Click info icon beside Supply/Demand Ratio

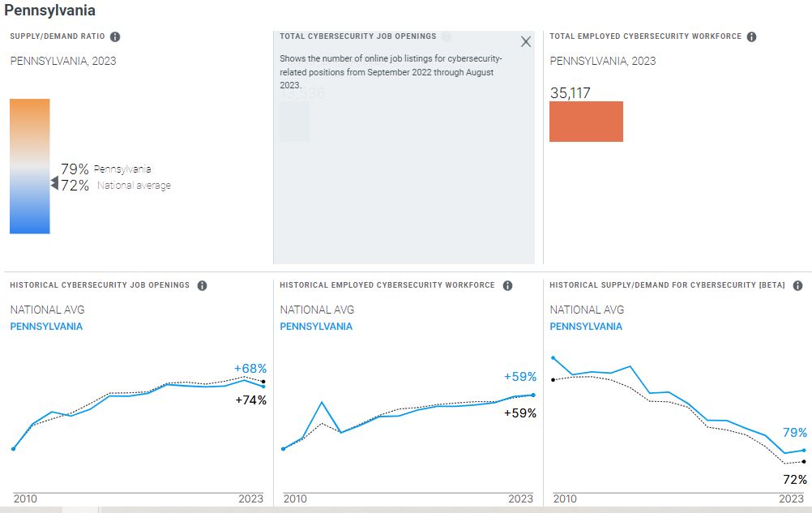click(x=115, y=36)
